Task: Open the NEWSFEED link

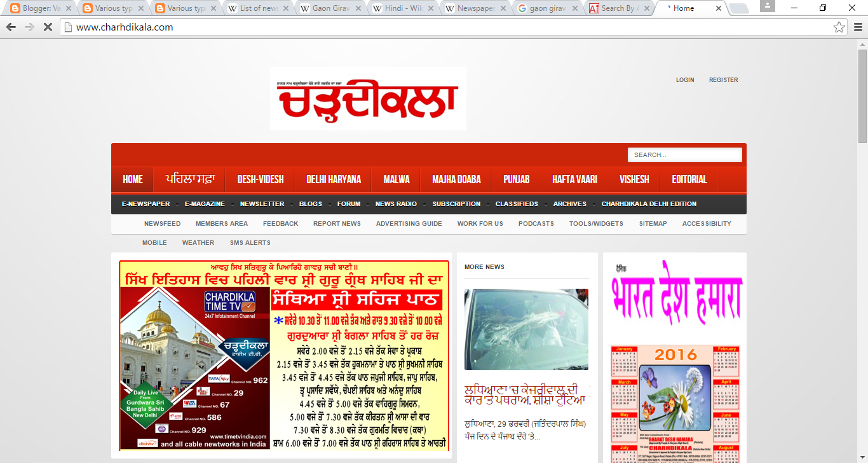Action: (162, 224)
